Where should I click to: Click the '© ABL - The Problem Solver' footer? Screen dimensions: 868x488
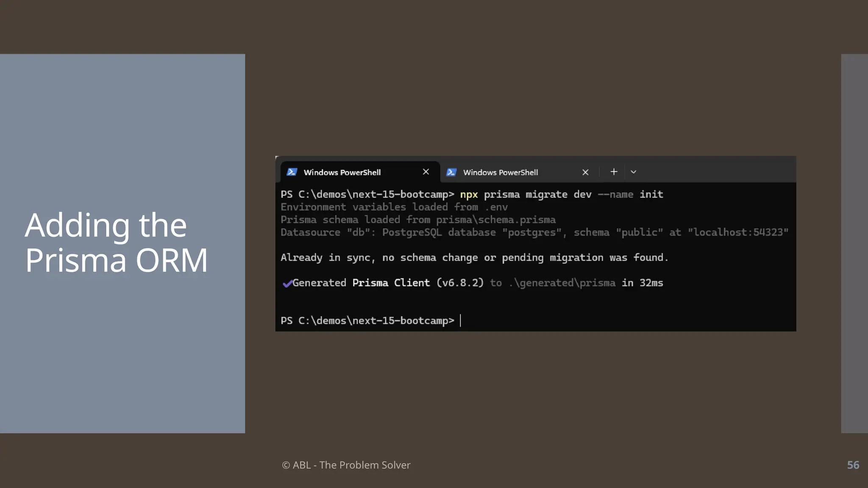(346, 465)
